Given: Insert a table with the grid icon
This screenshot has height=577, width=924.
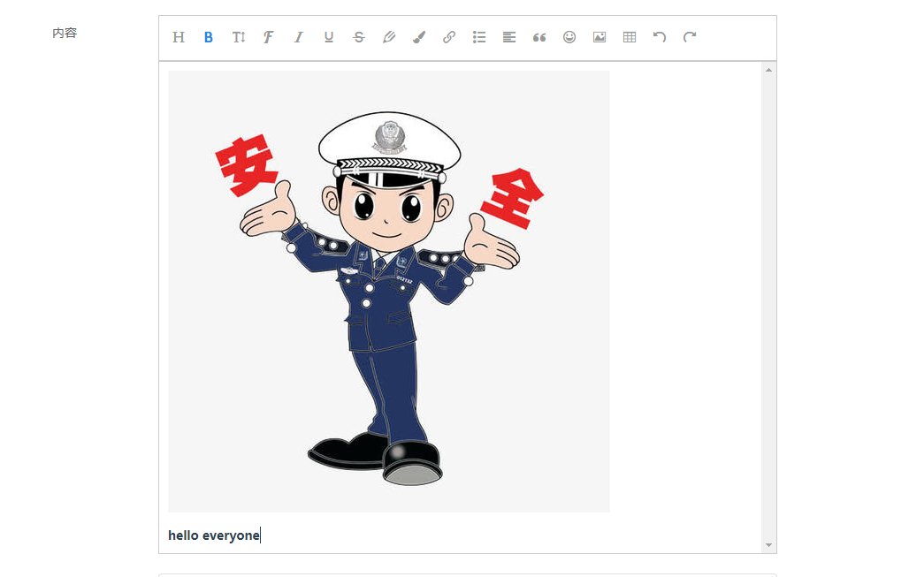Looking at the screenshot, I should [x=630, y=38].
